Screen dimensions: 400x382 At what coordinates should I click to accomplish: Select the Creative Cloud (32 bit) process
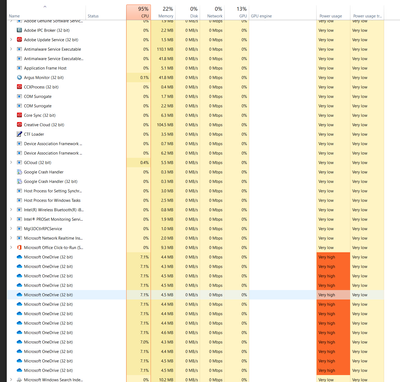pyautogui.click(x=195, y=125)
